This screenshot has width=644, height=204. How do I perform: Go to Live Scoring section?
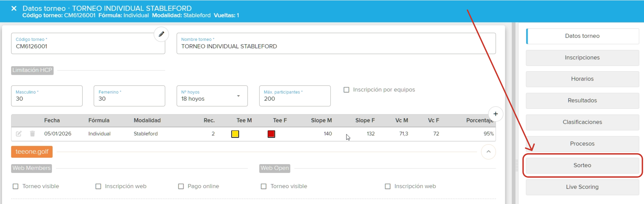point(582,187)
